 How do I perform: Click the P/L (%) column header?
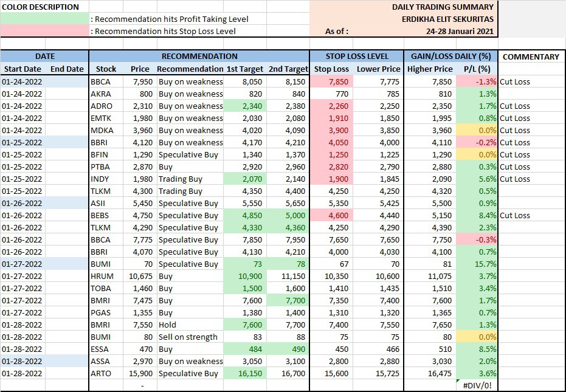click(x=476, y=69)
